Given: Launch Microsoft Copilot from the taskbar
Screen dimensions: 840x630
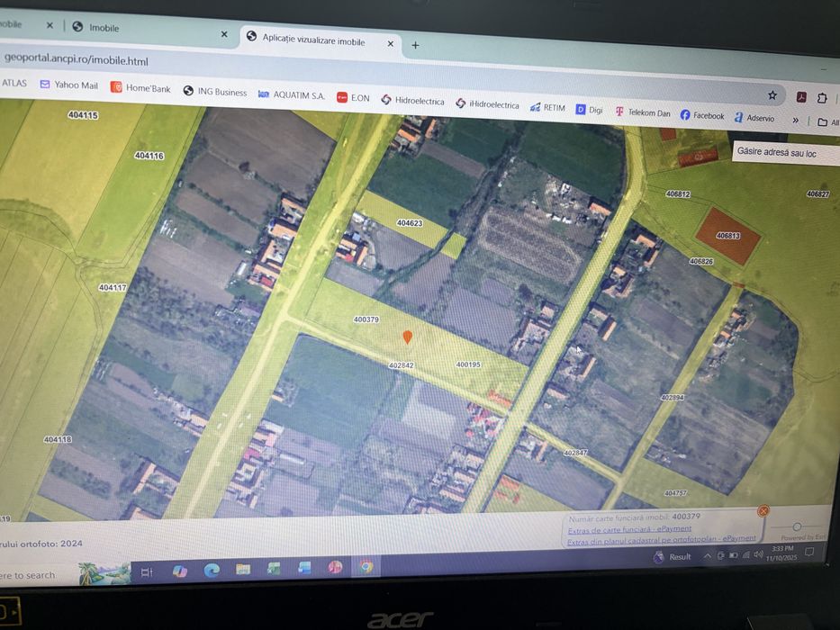Looking at the screenshot, I should click(x=179, y=571).
